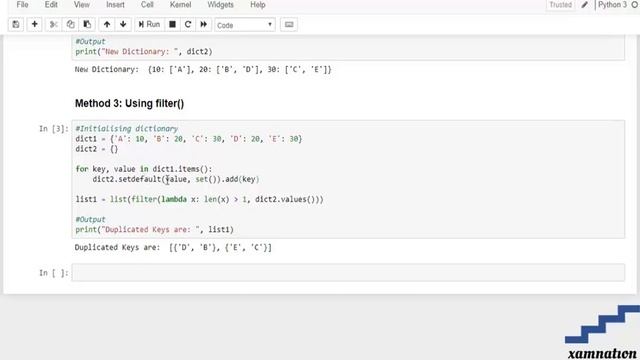Restart kernel and run all fast-forward icon
Image resolution: width=640 pixels, height=360 pixels.
pos(203,24)
